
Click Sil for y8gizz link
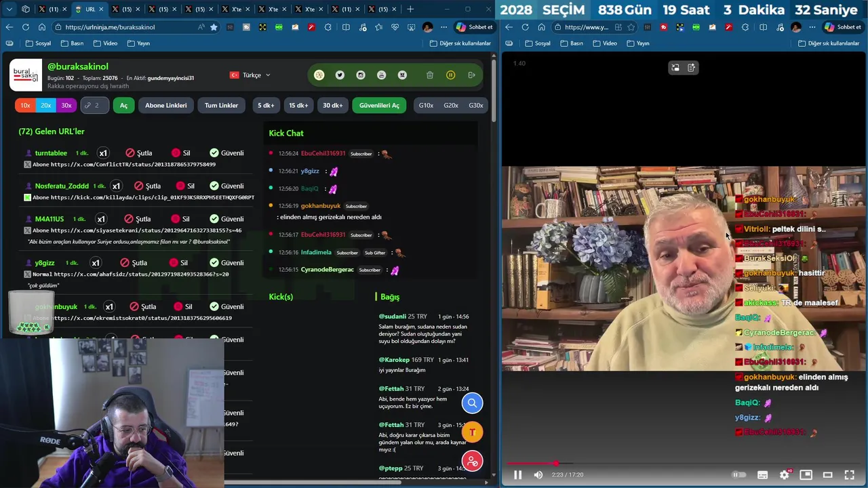(178, 263)
